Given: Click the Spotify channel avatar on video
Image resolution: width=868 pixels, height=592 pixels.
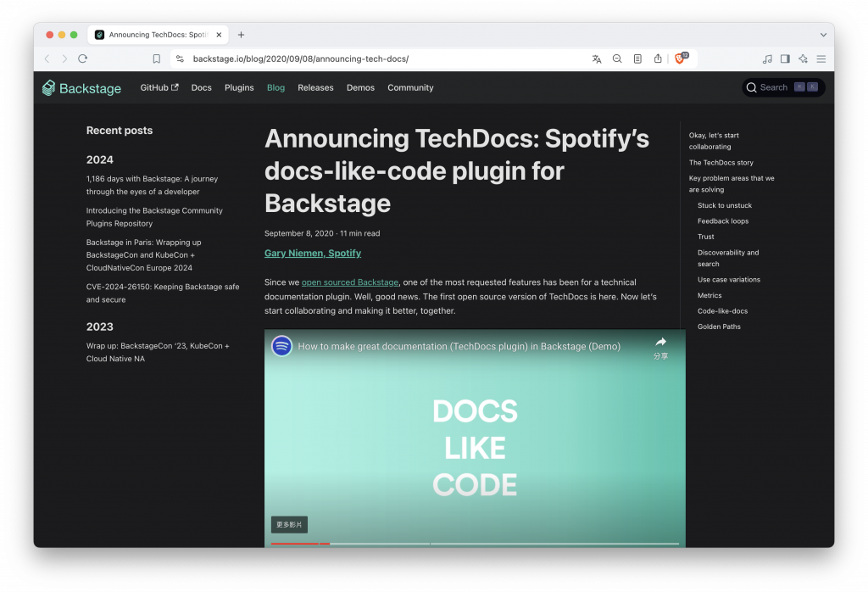Looking at the screenshot, I should click(281, 346).
